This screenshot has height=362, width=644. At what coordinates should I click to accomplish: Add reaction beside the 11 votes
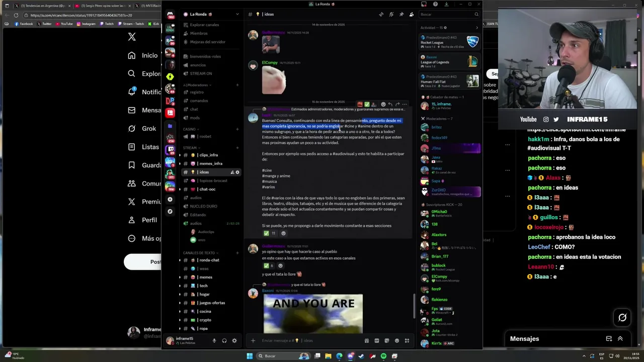(x=283, y=233)
